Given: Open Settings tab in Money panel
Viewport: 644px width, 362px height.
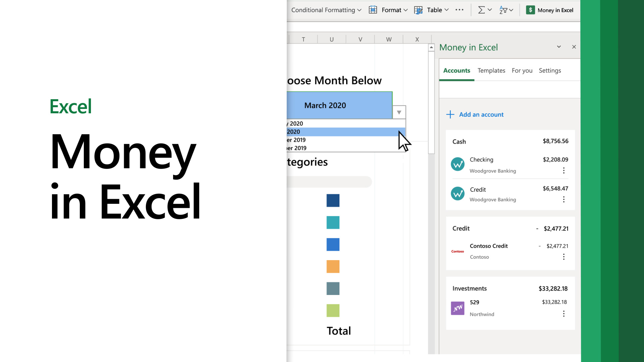Looking at the screenshot, I should click(550, 70).
